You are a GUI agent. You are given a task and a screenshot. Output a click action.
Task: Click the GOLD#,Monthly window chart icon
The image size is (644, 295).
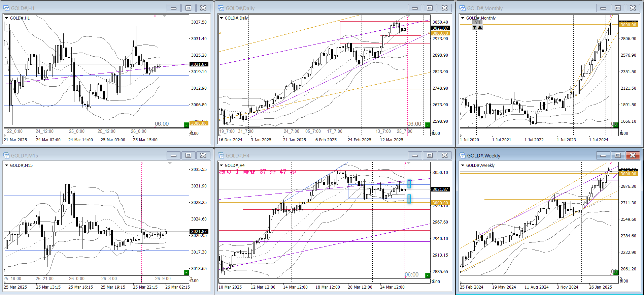click(463, 8)
